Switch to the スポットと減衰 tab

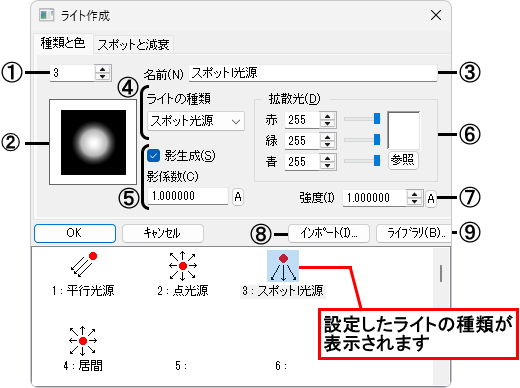133,44
